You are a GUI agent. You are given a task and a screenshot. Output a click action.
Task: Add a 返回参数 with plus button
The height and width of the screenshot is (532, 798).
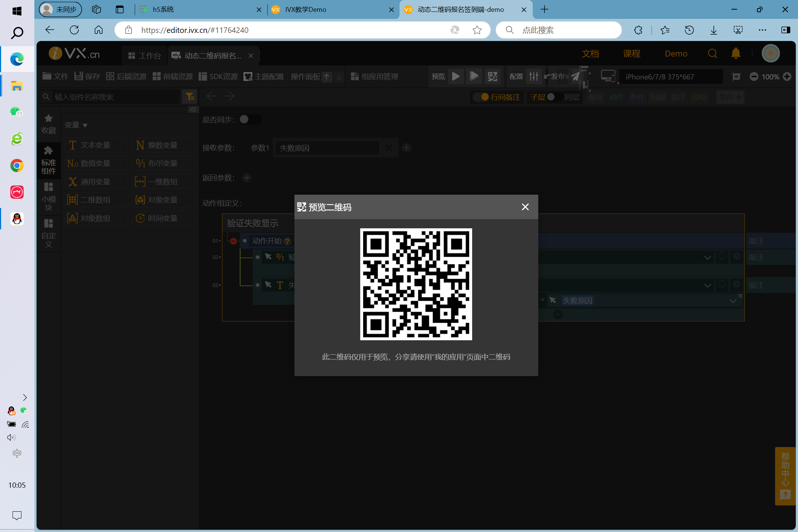pyautogui.click(x=247, y=178)
